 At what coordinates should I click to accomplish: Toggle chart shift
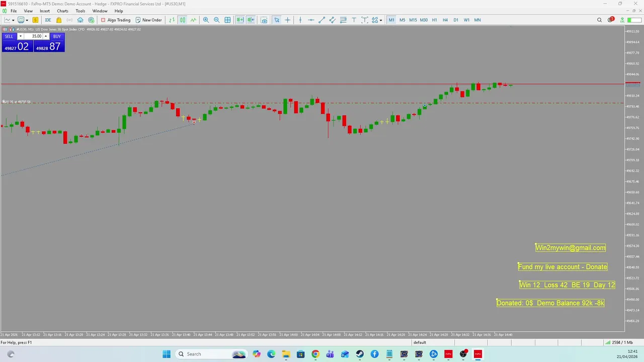click(251, 20)
